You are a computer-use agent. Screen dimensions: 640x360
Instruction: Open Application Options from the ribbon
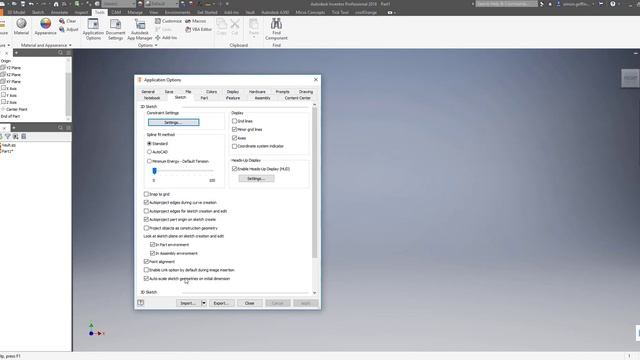93,29
